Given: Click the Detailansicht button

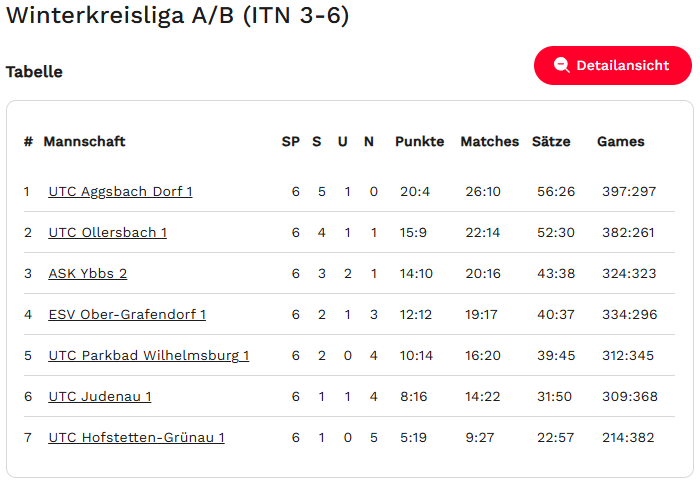Looking at the screenshot, I should click(x=612, y=65).
